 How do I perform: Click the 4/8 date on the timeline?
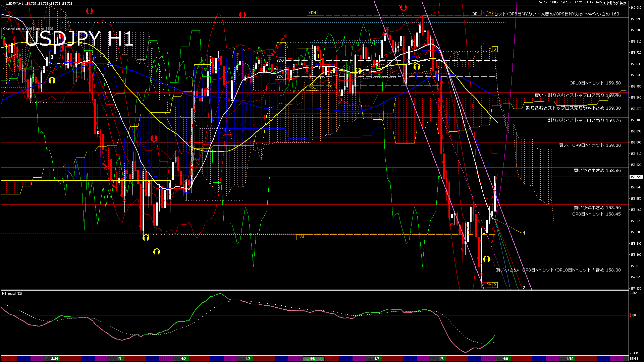(x=441, y=359)
